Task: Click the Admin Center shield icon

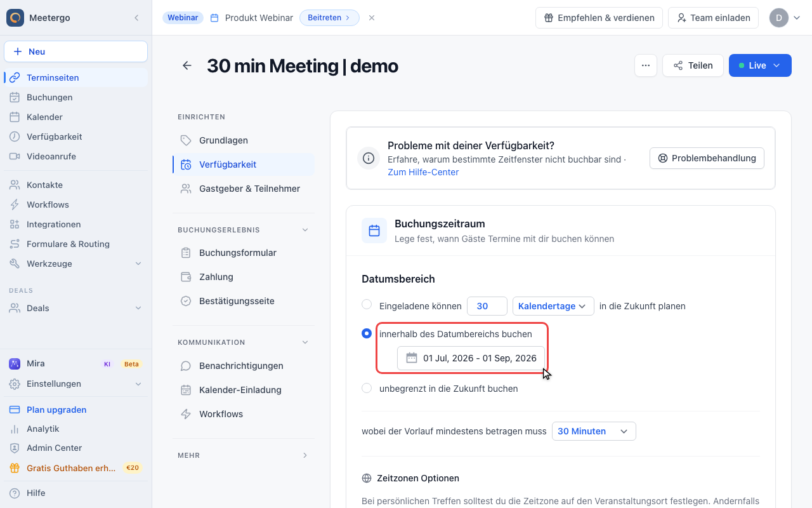Action: [x=15, y=448]
